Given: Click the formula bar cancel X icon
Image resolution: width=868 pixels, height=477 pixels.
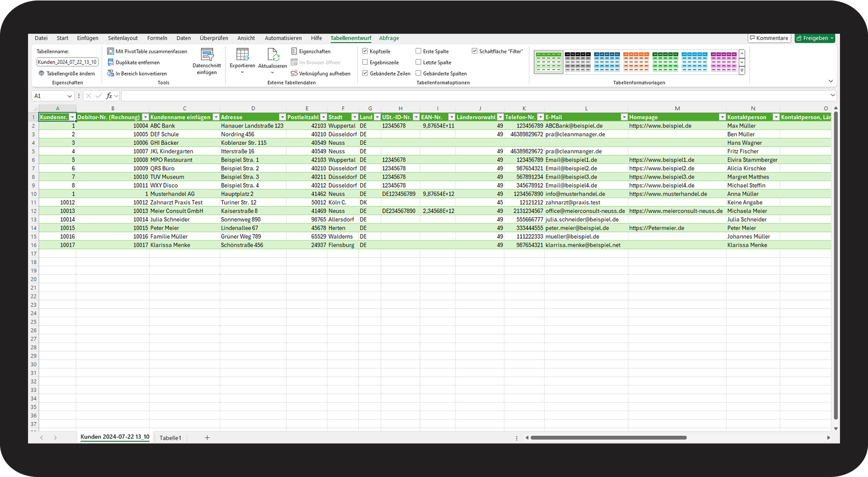Looking at the screenshot, I should tap(88, 96).
